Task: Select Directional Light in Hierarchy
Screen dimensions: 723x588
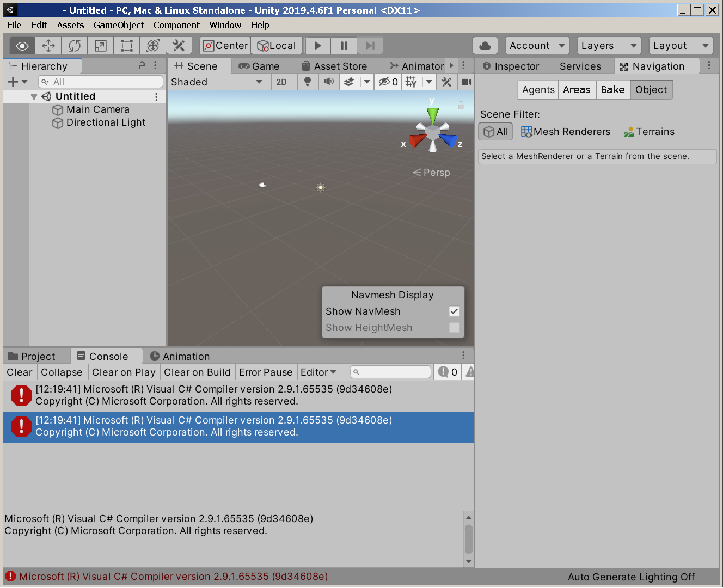Action: [99, 122]
